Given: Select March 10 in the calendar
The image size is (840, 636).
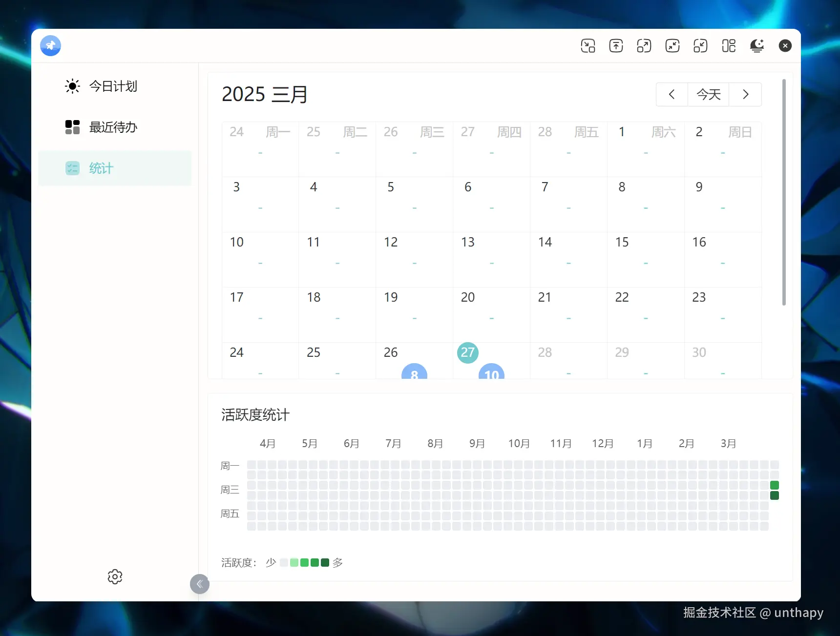Looking at the screenshot, I should click(260, 260).
